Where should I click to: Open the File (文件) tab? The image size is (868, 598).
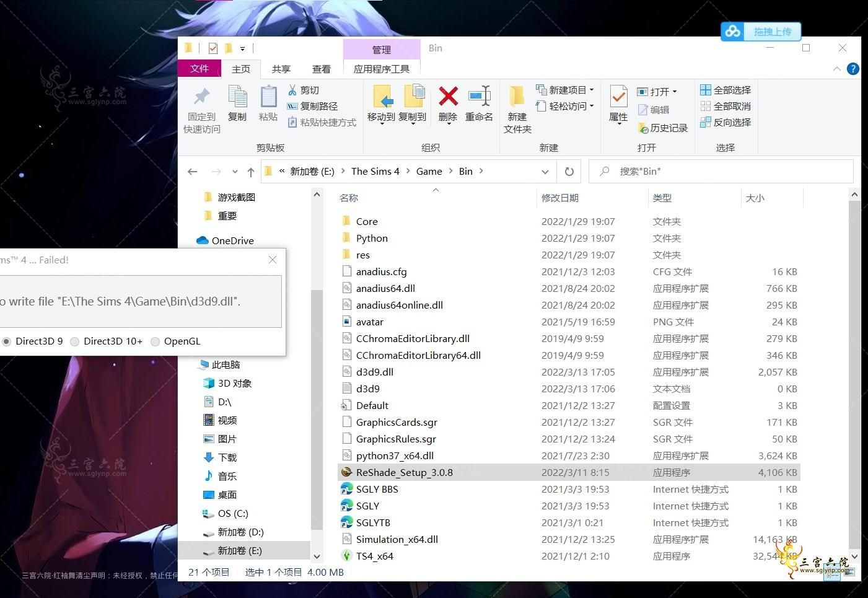[199, 68]
